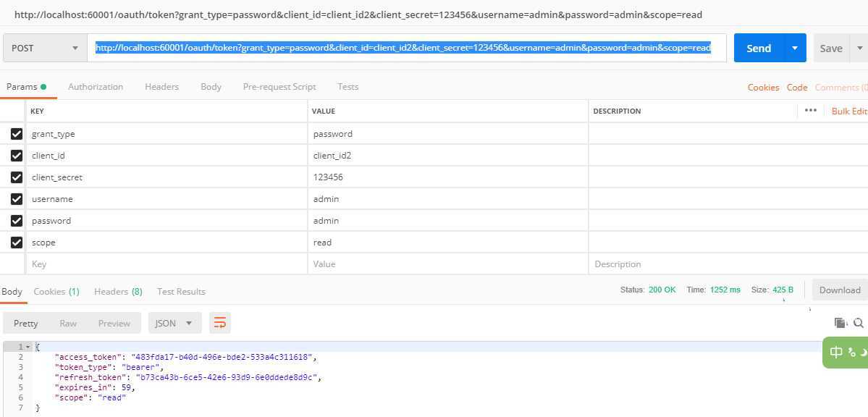
Task: Uncheck the grant_type parameter checkbox
Action: [x=17, y=133]
